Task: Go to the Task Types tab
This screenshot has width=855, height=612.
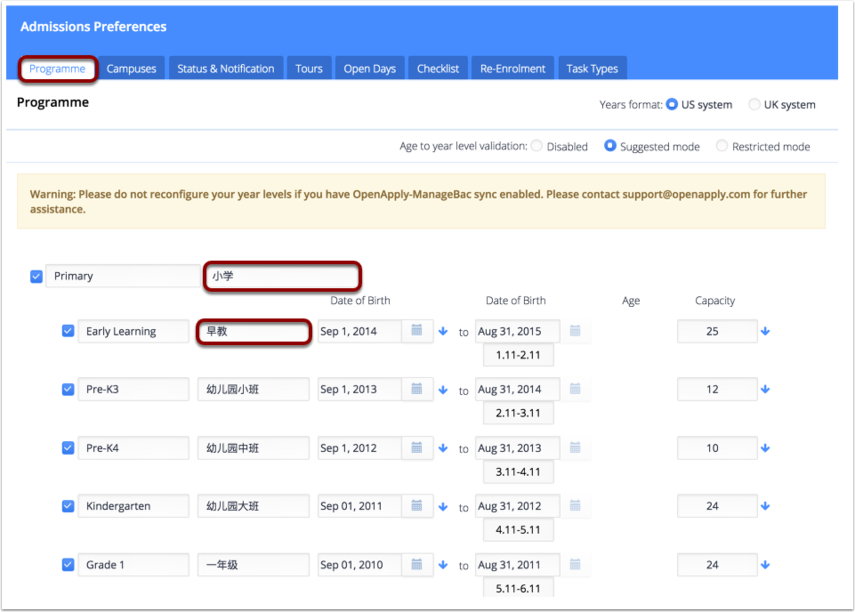Action: tap(592, 69)
